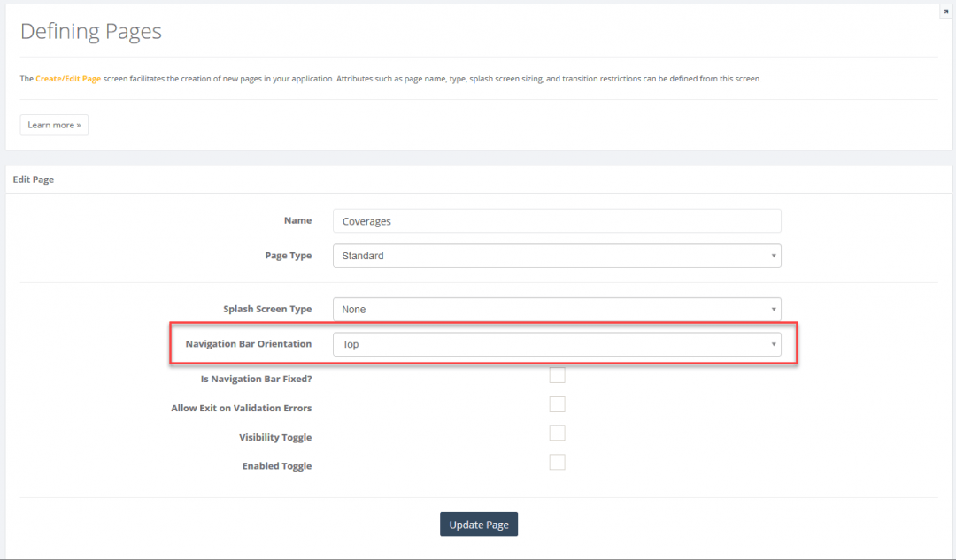956x560 pixels.
Task: Focus the Name field containing Coverages
Action: tap(556, 221)
